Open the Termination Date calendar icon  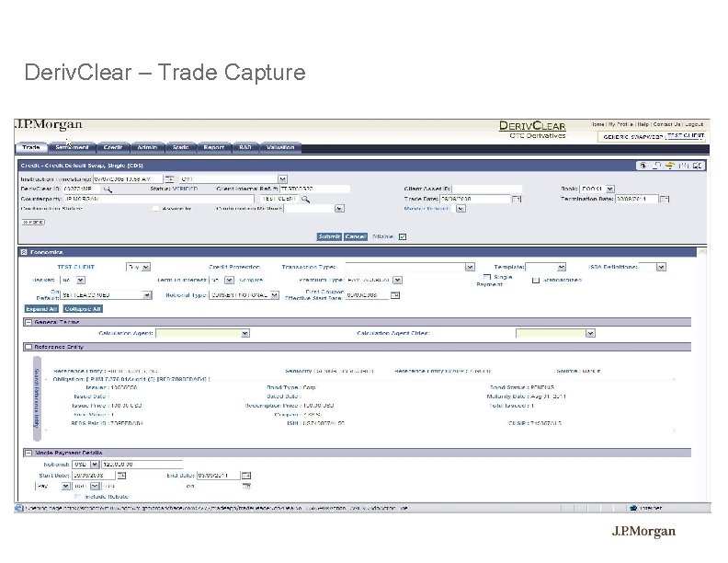tap(665, 199)
